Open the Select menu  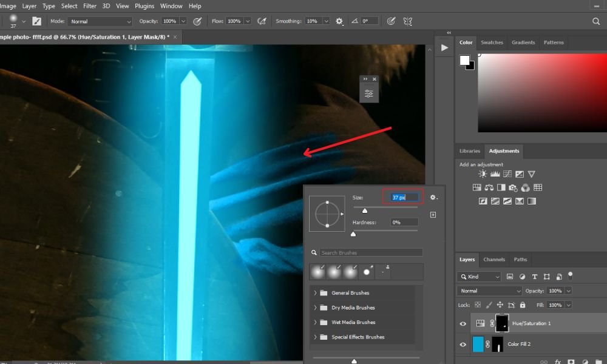pyautogui.click(x=69, y=6)
